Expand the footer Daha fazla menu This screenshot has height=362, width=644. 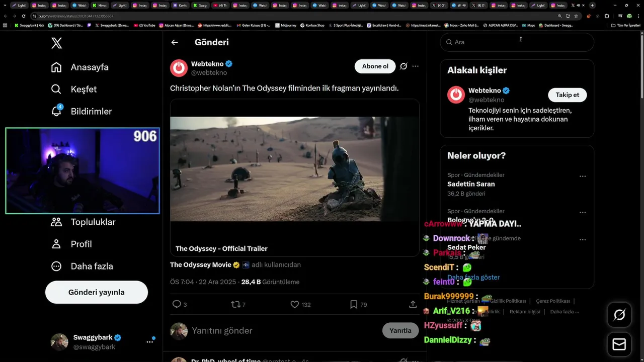(565, 312)
